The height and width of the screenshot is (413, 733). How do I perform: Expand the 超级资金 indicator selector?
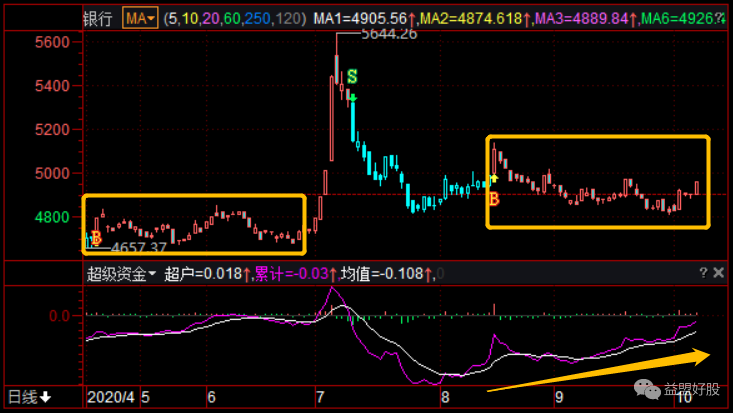(x=122, y=273)
